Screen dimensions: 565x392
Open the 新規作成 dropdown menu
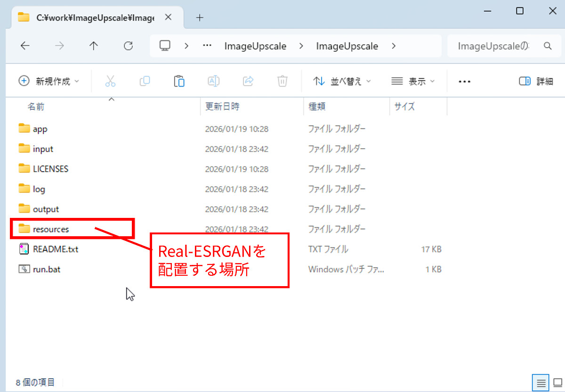[49, 81]
